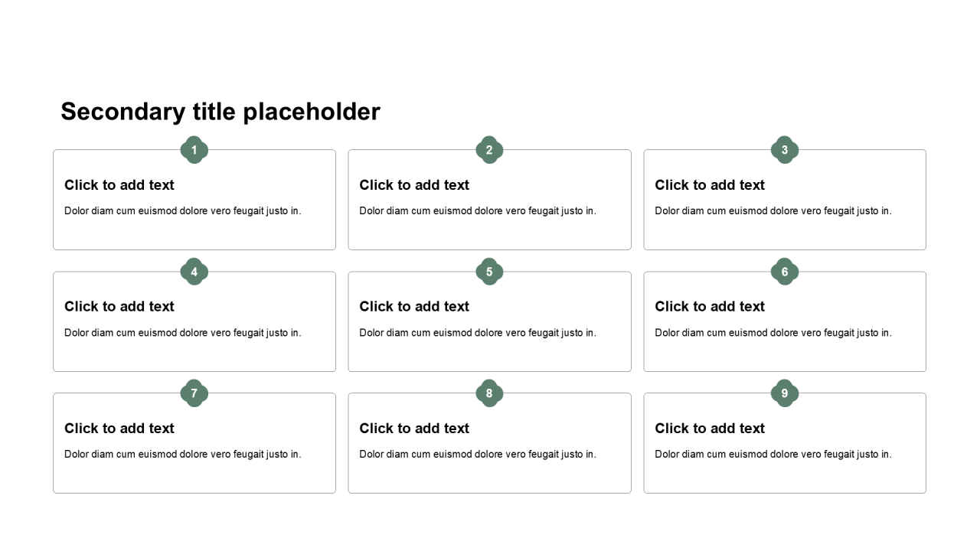Select the badge numbered 8
The image size is (980, 551).
pyautogui.click(x=489, y=393)
